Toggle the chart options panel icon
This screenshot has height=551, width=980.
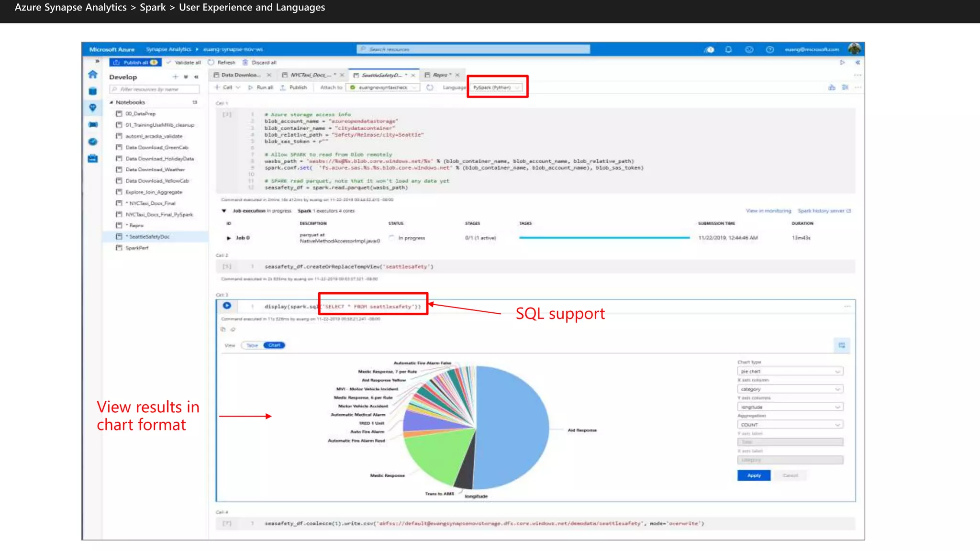coord(842,345)
